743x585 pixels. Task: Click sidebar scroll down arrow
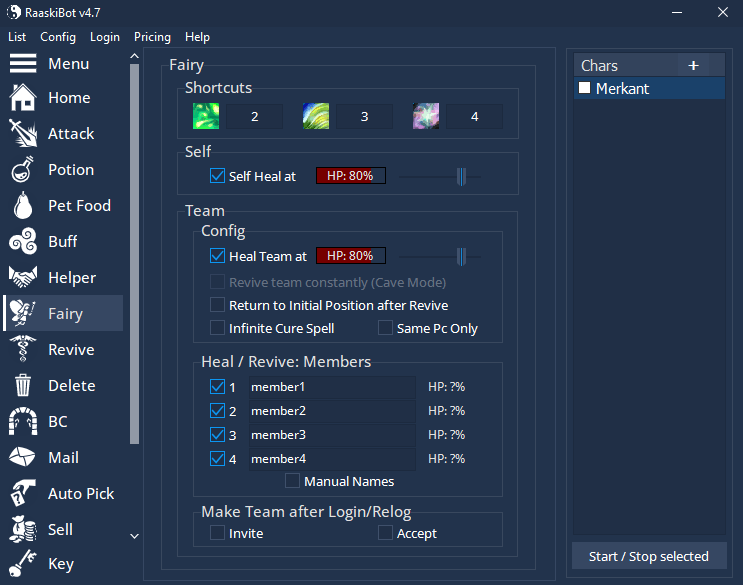(x=135, y=536)
